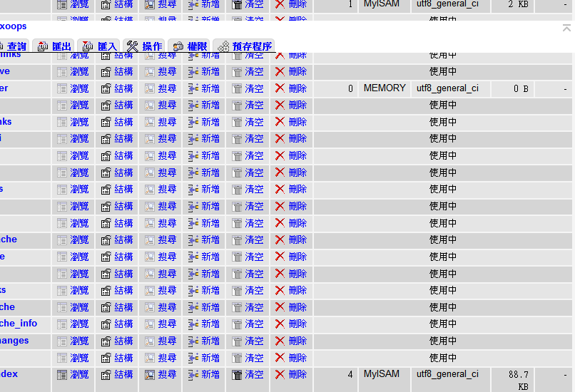This screenshot has height=392, width=575.
Task: Click the Browse icon in the row ending 'hanges'
Action: (62, 341)
